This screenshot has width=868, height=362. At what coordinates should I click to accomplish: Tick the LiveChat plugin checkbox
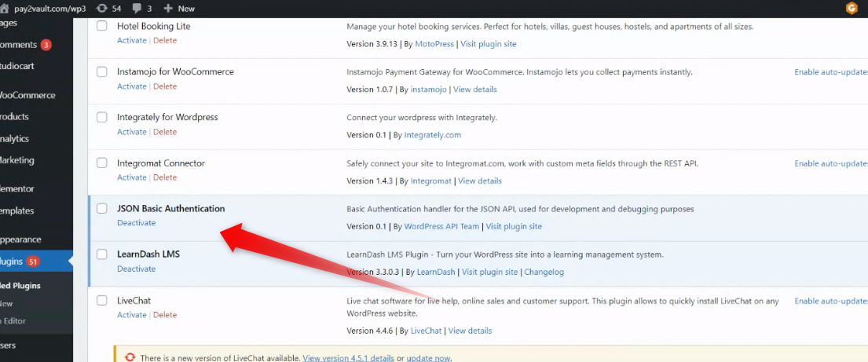pyautogui.click(x=102, y=301)
